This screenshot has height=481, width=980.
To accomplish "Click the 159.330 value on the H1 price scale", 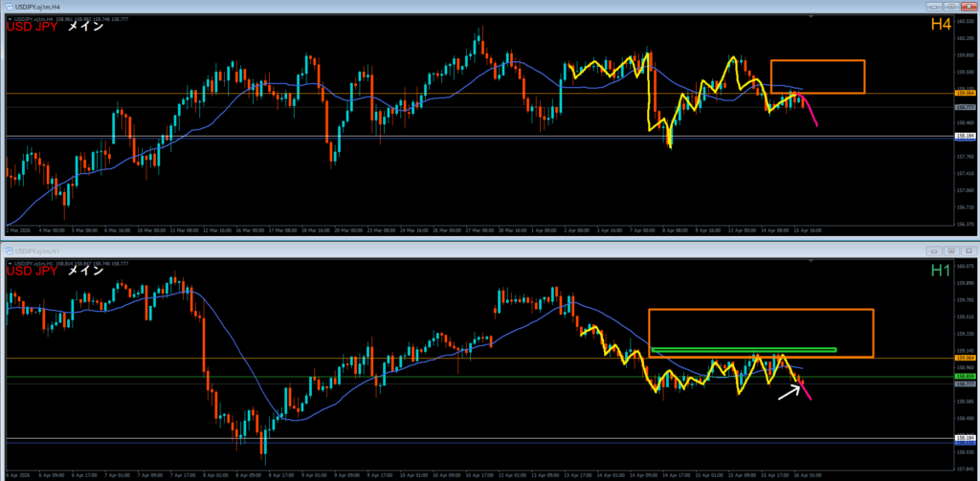I will 965,334.
